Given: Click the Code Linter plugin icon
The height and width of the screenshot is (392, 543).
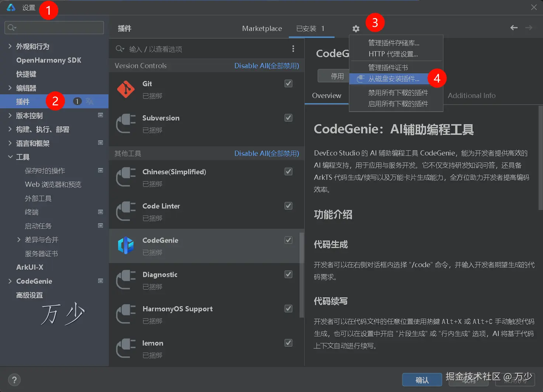Looking at the screenshot, I should point(126,211).
